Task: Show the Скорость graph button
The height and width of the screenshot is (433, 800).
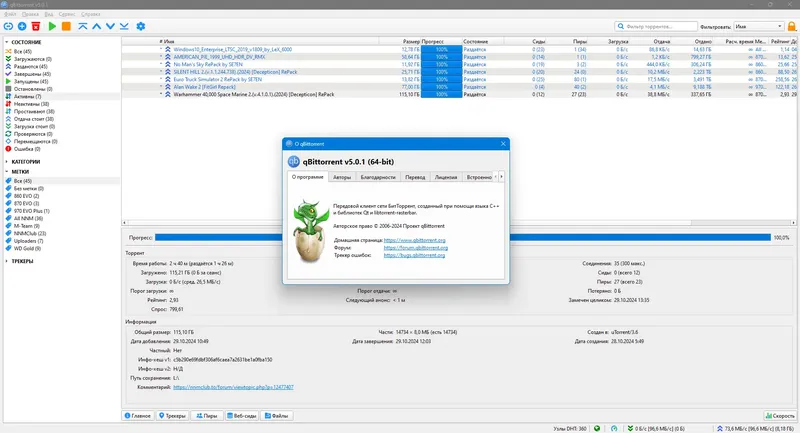Action: (x=780, y=416)
